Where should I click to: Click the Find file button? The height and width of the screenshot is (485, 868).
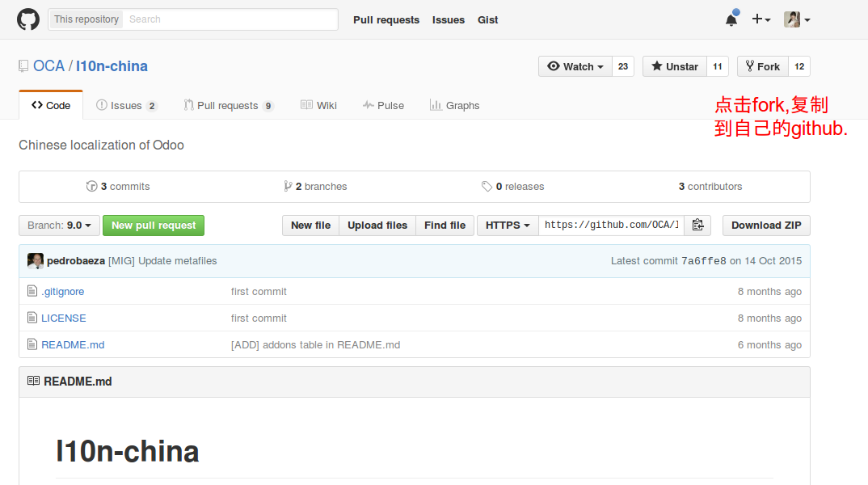(445, 226)
